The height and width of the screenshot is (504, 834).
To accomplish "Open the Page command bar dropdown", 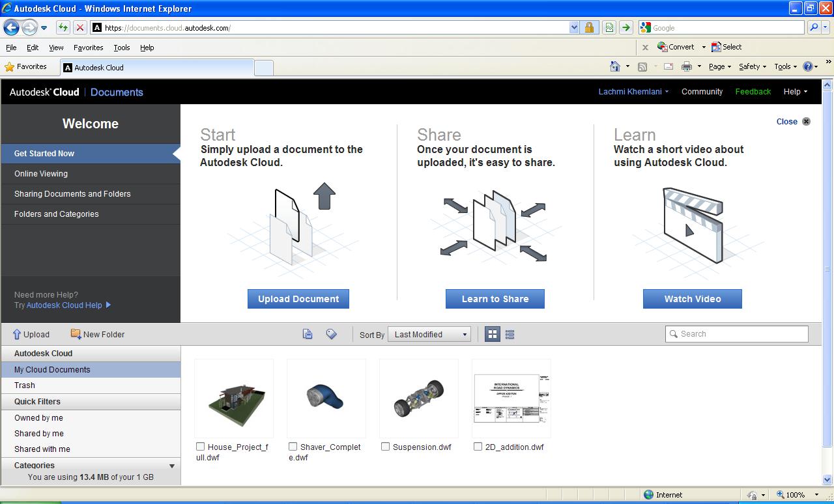I will [x=719, y=66].
